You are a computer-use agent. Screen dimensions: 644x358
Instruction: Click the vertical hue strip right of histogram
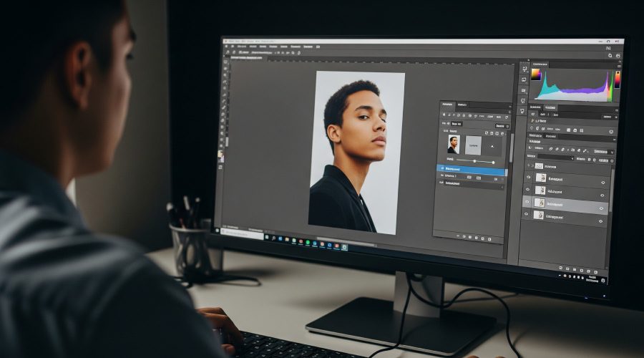(618, 79)
